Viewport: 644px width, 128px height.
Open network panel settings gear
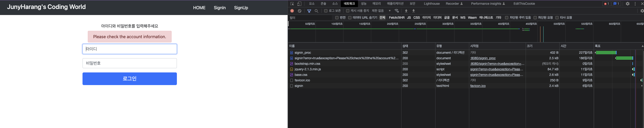642,11
